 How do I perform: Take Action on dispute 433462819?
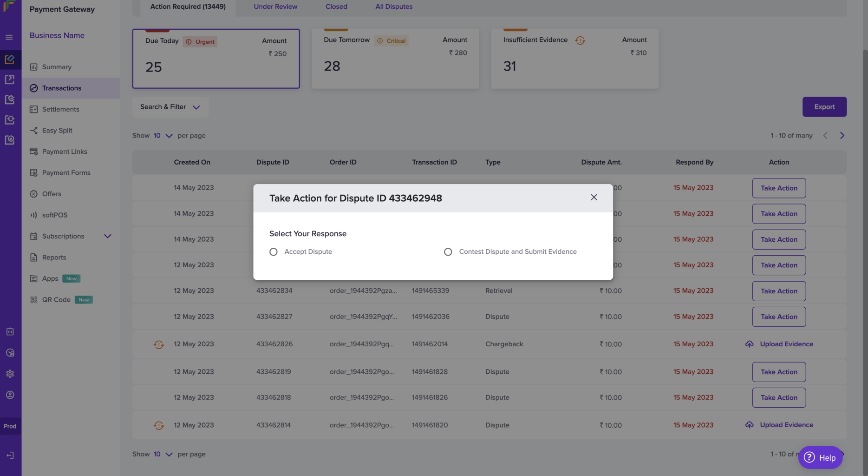click(x=779, y=372)
